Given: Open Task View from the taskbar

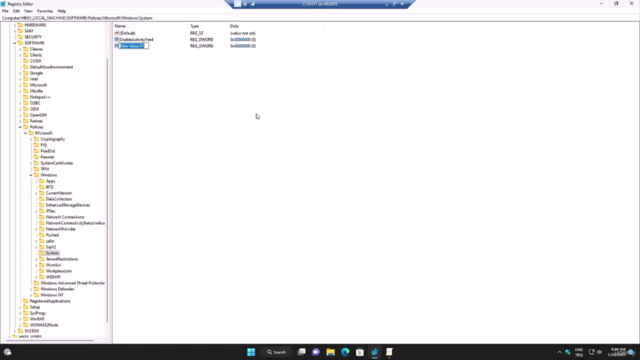Looking at the screenshot, I should 302,352.
